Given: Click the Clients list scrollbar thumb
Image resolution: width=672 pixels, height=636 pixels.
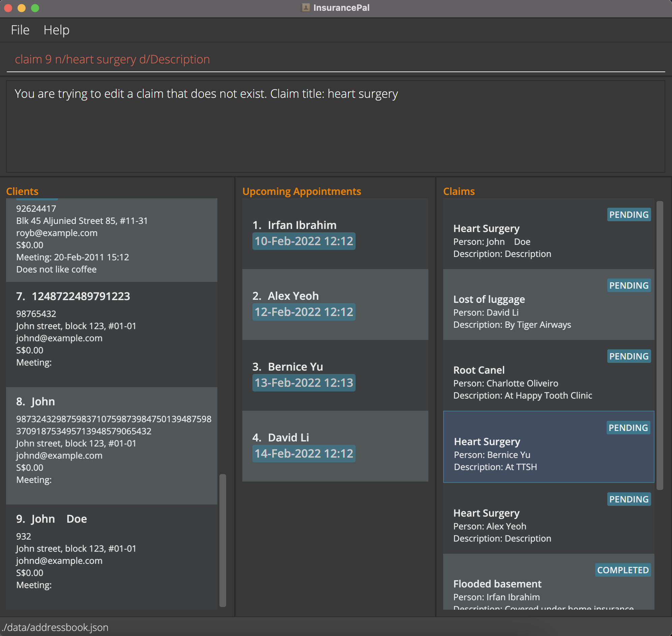Looking at the screenshot, I should pos(223,540).
